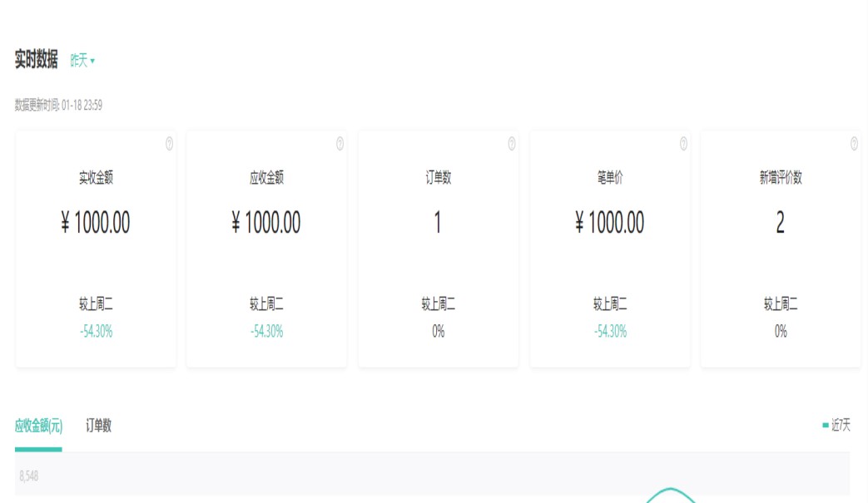Click the 近7天 legend color swatch
The width and height of the screenshot is (868, 503).
tap(826, 426)
